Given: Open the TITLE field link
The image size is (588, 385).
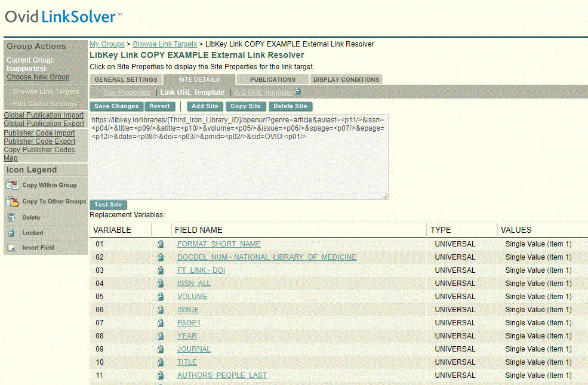Looking at the screenshot, I should pos(187,362).
